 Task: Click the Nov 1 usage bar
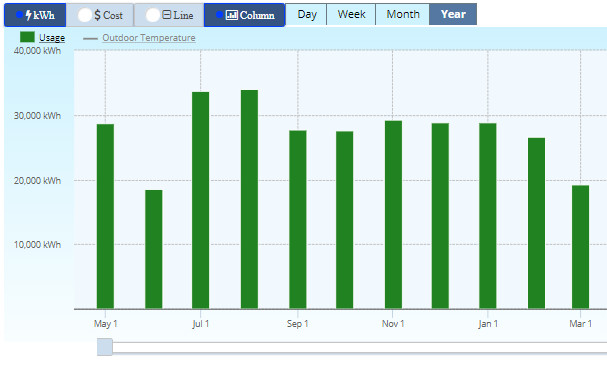click(x=393, y=215)
